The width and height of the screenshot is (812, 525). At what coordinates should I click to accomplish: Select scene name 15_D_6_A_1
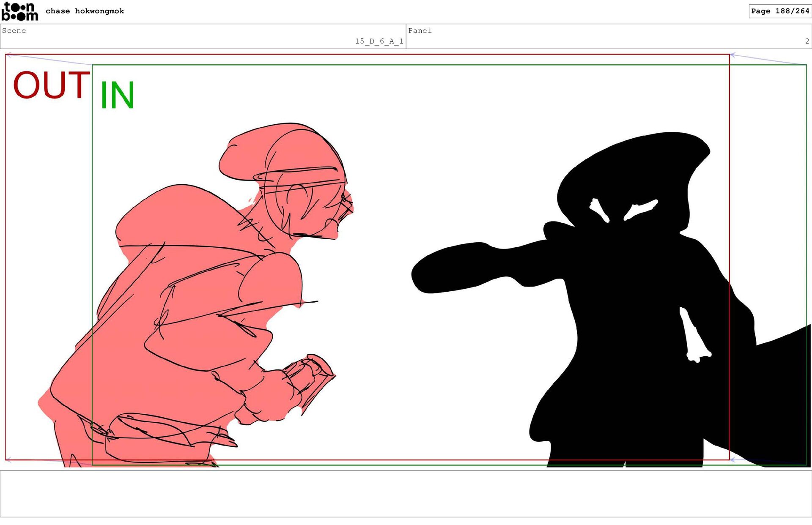tap(379, 41)
